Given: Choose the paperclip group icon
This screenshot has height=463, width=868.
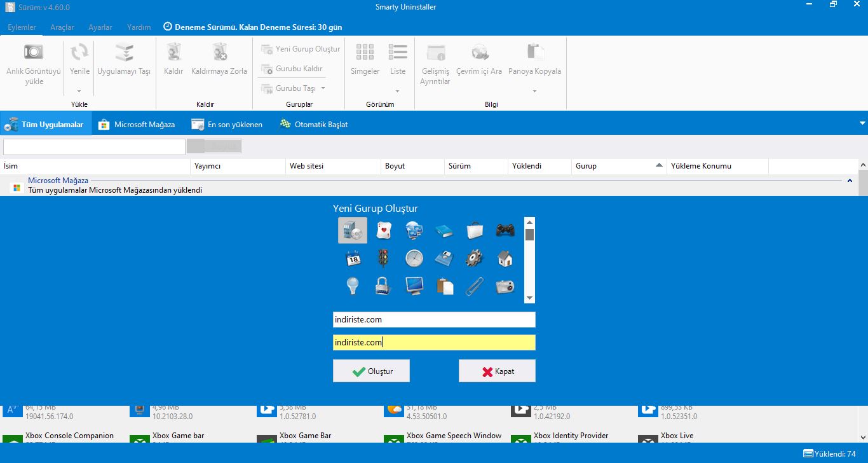Looking at the screenshot, I should click(x=475, y=286).
